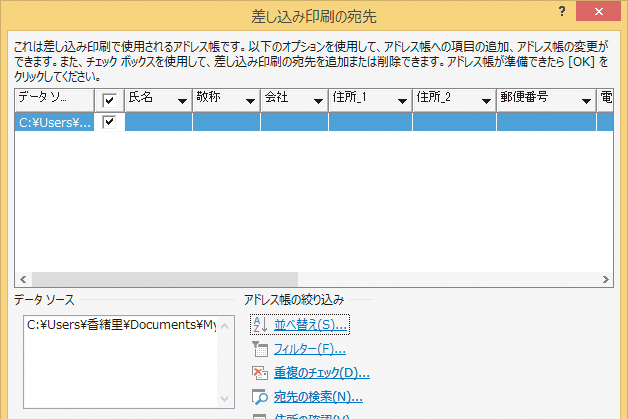Click the duplicate check icon beside 重複のチェック
This screenshot has width=628, height=419.
(260, 373)
